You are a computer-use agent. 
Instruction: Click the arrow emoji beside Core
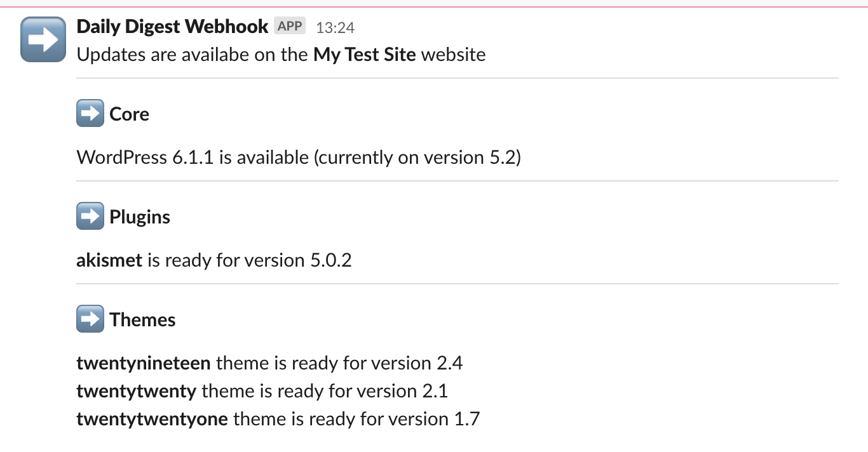click(90, 114)
